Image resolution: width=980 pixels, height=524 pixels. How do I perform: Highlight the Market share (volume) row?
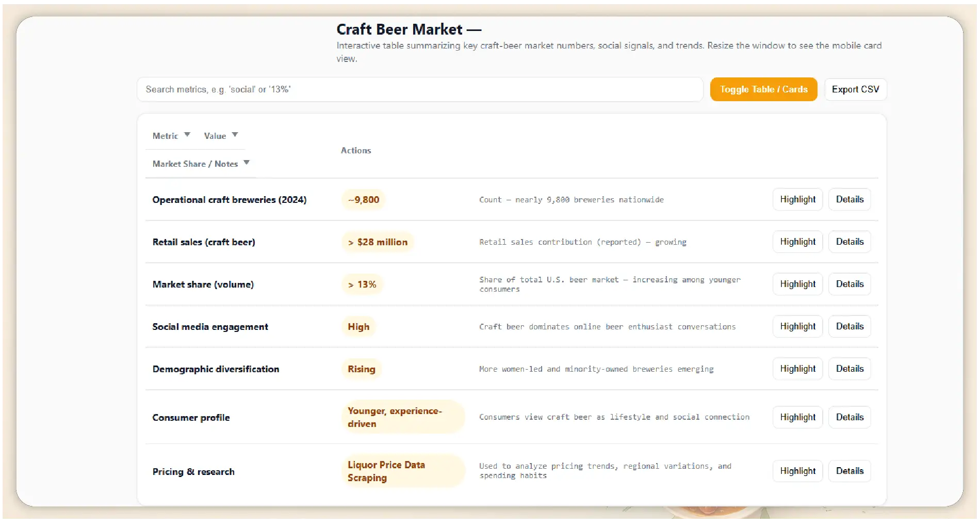coord(797,284)
